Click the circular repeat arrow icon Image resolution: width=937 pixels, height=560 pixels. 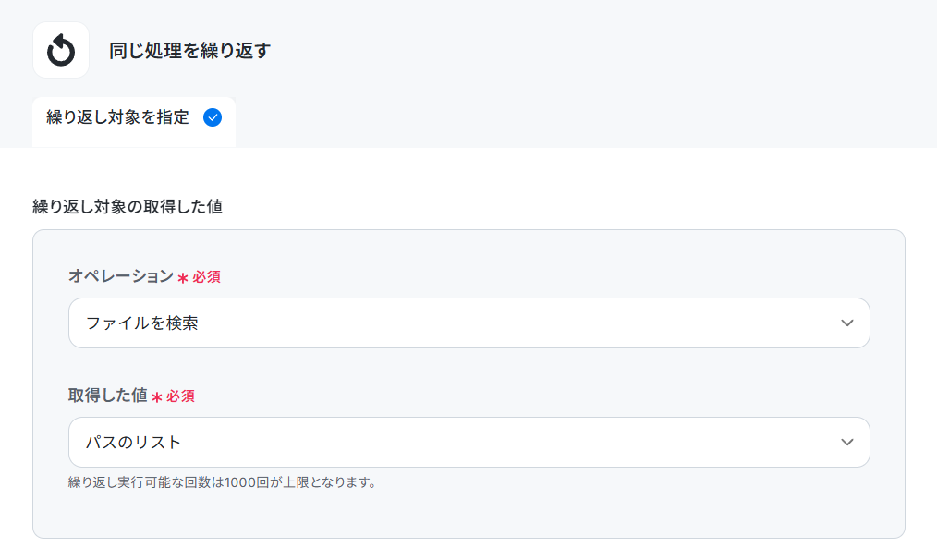click(x=61, y=50)
